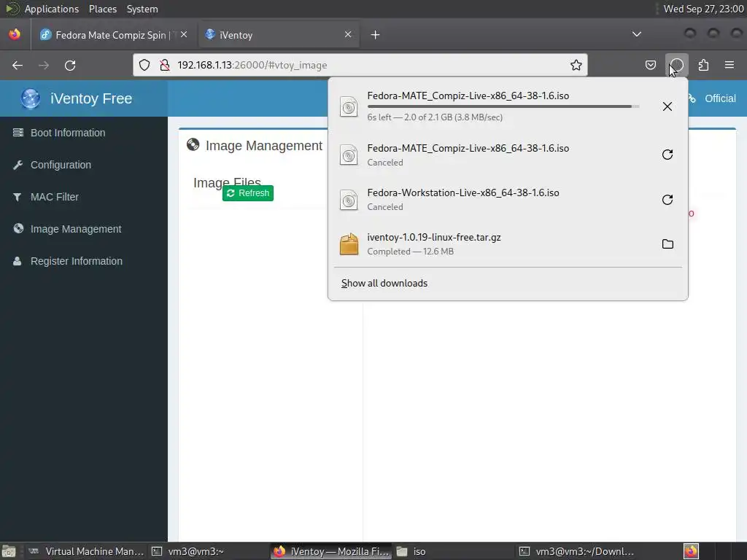Open the Places menu

pyautogui.click(x=102, y=9)
